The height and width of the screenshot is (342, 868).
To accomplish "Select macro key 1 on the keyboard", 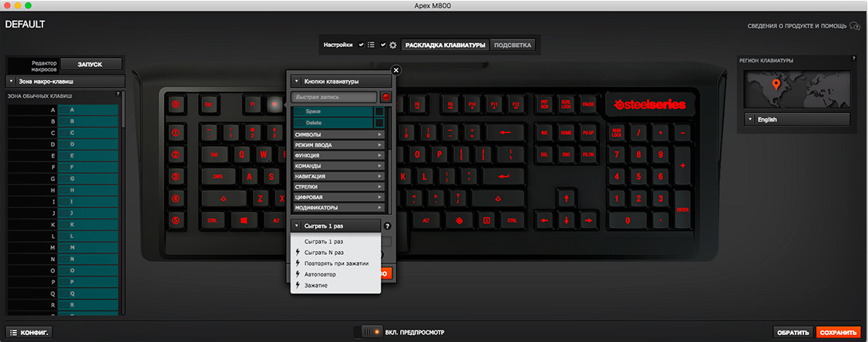I will pos(176,132).
